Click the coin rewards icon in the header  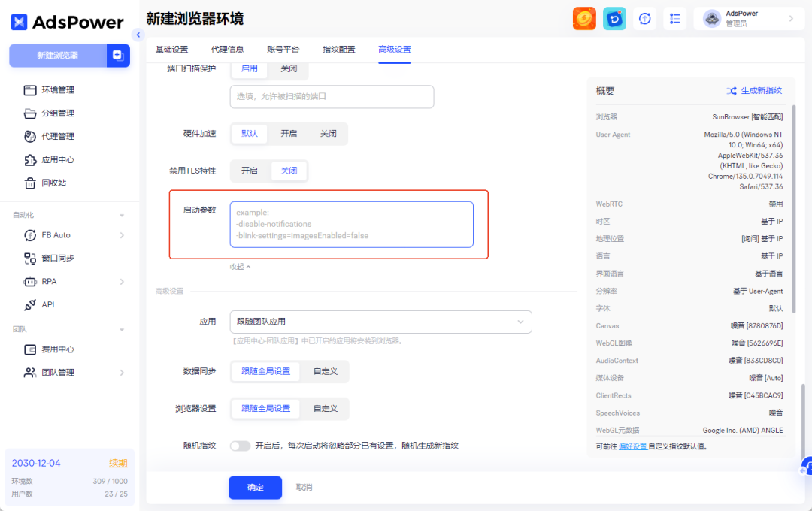click(584, 18)
